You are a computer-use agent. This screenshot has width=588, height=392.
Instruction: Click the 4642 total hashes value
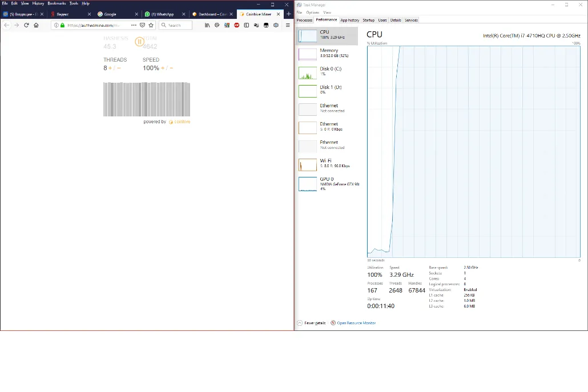150,46
